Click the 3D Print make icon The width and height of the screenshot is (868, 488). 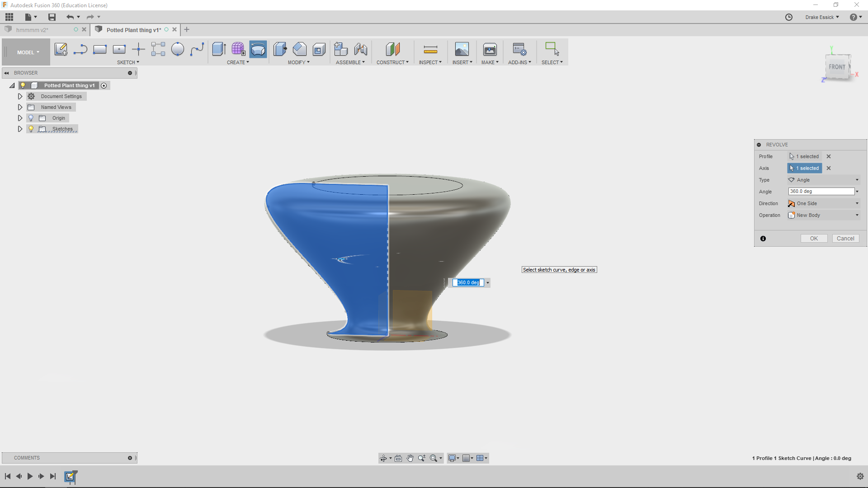pyautogui.click(x=490, y=49)
